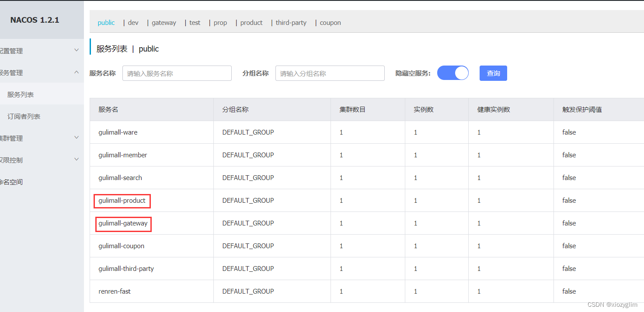Click the 服务名称 input field
The image size is (644, 312).
pyautogui.click(x=177, y=73)
